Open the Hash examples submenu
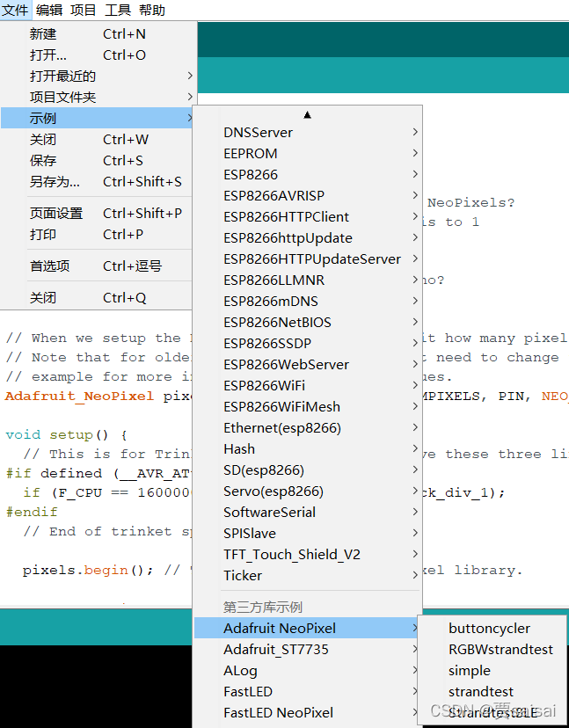 coord(308,449)
